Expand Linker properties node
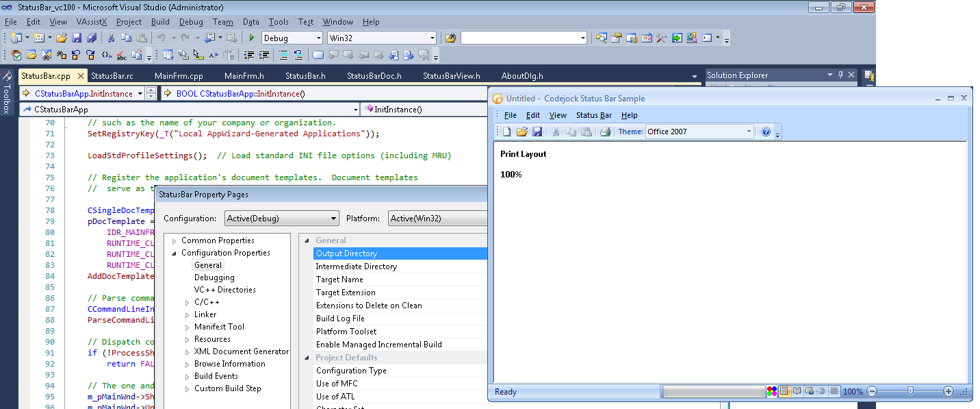Viewport: 980px width, 409px height. 188,314
